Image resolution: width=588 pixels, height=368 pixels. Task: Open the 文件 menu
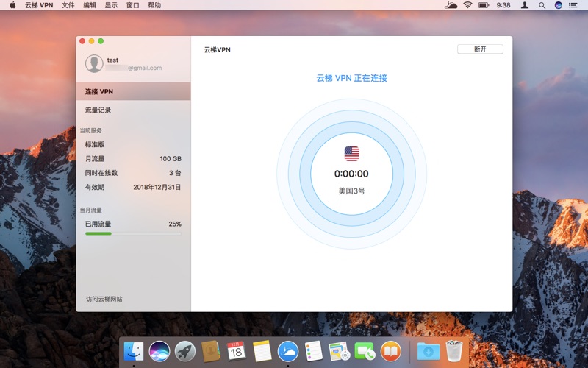pyautogui.click(x=68, y=5)
